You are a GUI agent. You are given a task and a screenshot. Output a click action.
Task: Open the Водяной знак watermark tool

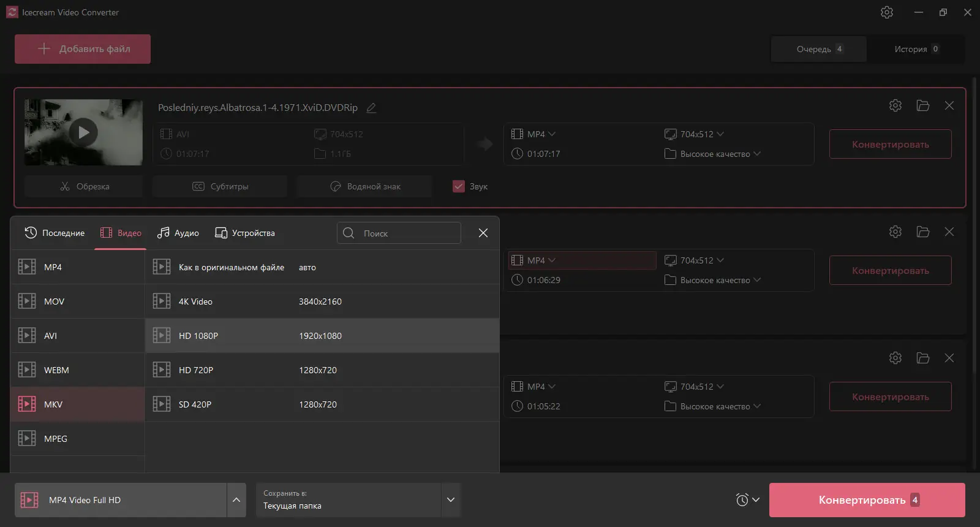pos(365,186)
